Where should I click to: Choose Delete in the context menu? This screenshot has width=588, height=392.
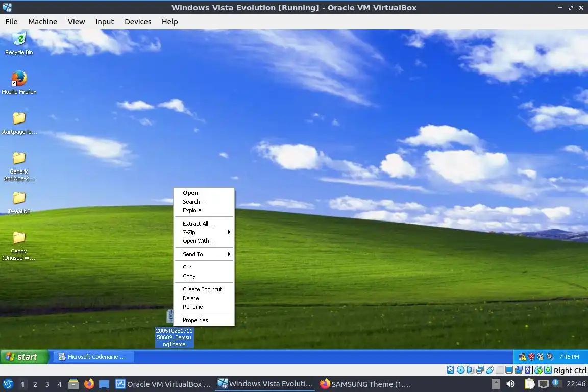204,298
